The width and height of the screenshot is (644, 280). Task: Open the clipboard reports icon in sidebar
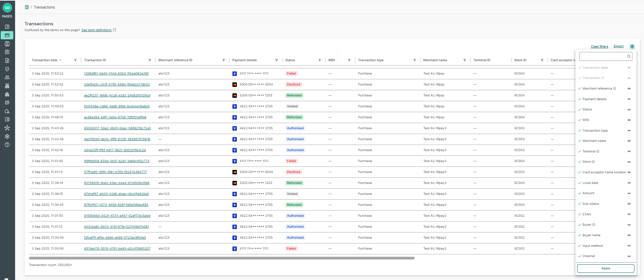coord(7,52)
